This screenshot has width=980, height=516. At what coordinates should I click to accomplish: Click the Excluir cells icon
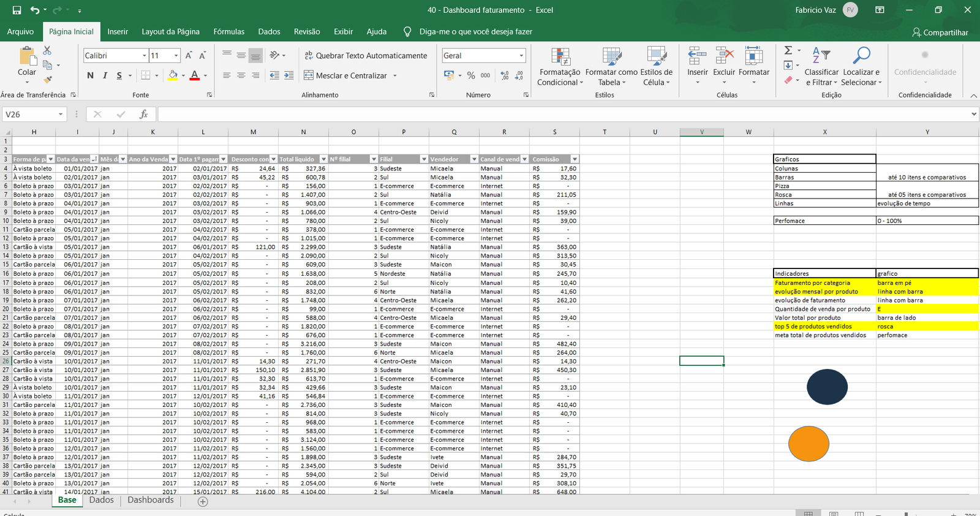click(724, 56)
